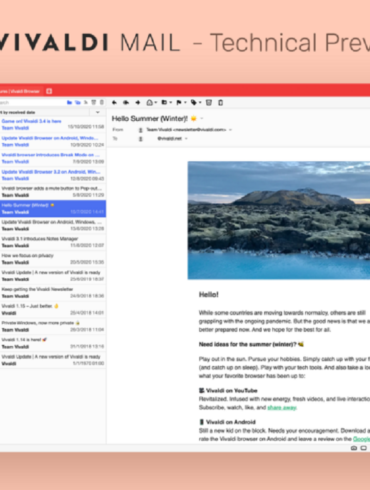This screenshot has width=370, height=490.
Task: Expand the From sender address arrow
Action: (x=230, y=130)
